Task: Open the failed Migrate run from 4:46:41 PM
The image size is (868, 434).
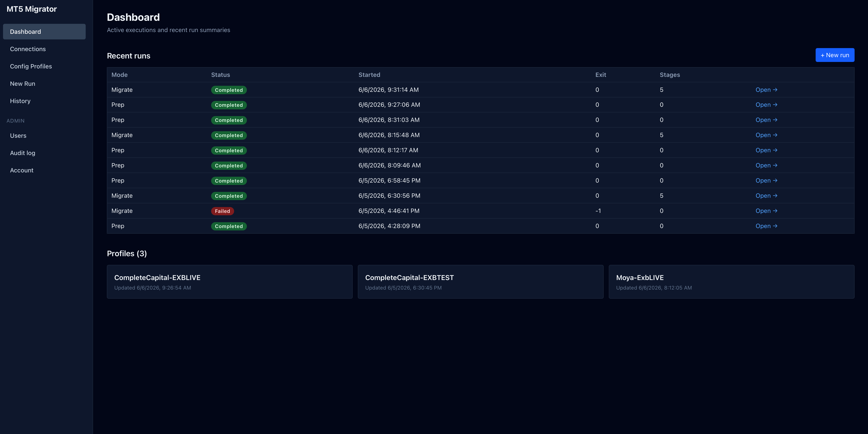Action: click(x=766, y=211)
